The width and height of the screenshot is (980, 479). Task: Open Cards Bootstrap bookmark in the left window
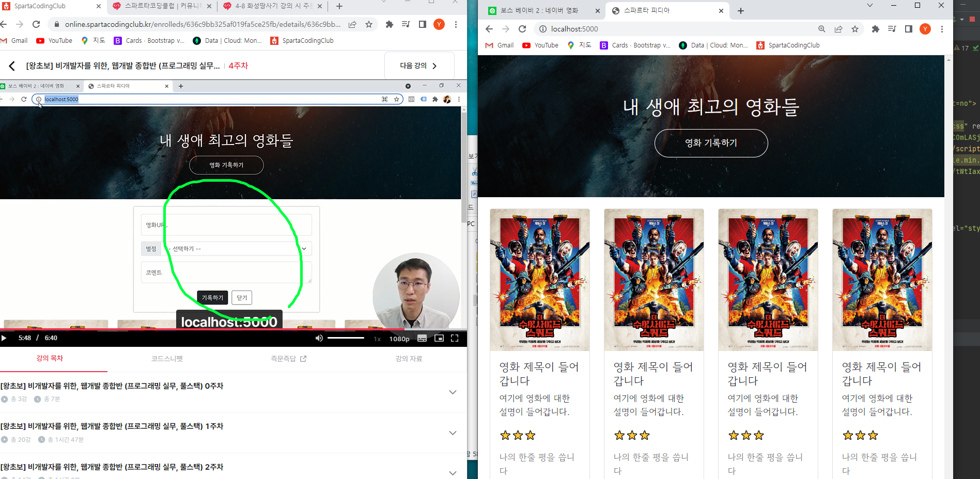[149, 40]
